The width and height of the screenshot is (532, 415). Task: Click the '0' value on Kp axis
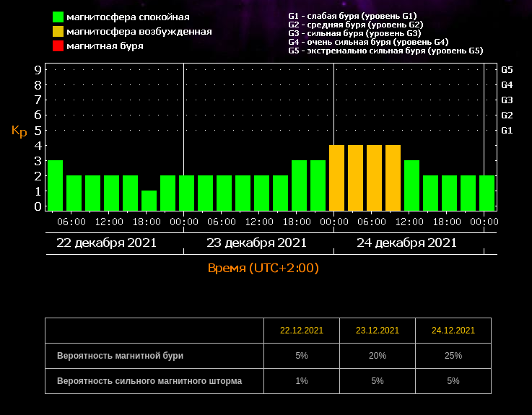coord(38,206)
